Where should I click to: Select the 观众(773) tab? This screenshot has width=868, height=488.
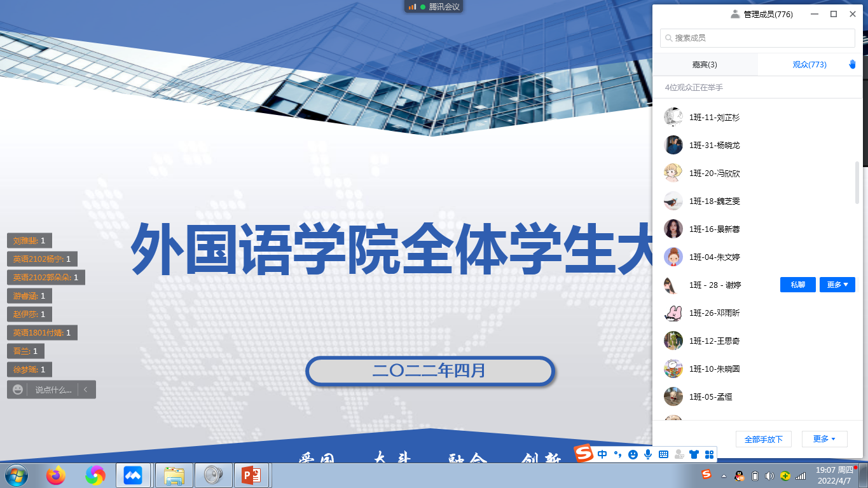coord(809,65)
